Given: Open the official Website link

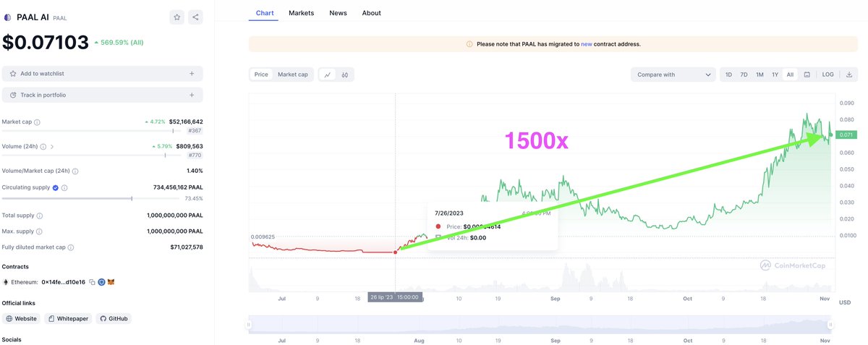Looking at the screenshot, I should [x=22, y=318].
